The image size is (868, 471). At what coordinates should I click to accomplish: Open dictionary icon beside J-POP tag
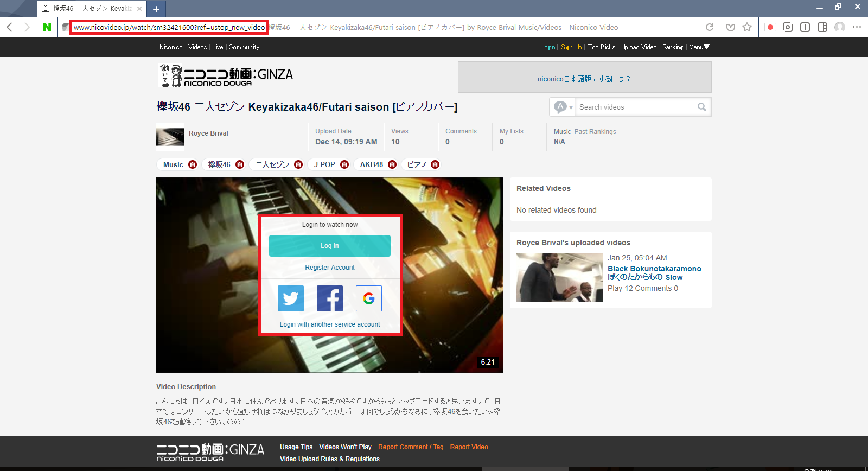(344, 164)
